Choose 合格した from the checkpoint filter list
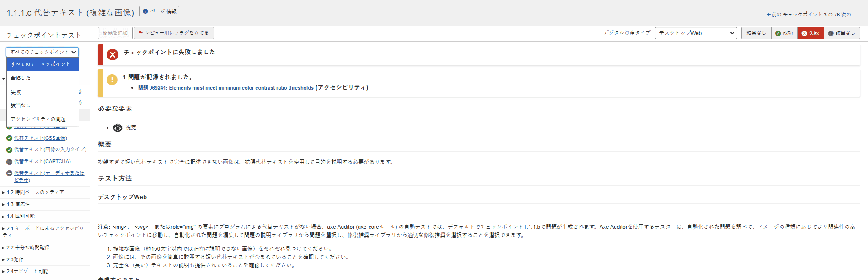Screen dimensions: 868x280 point(21,78)
